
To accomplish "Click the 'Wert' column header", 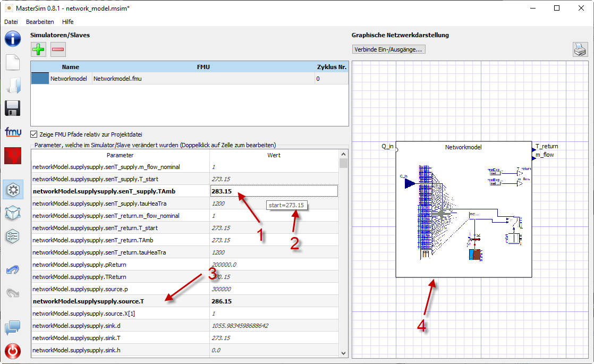I will click(274, 155).
